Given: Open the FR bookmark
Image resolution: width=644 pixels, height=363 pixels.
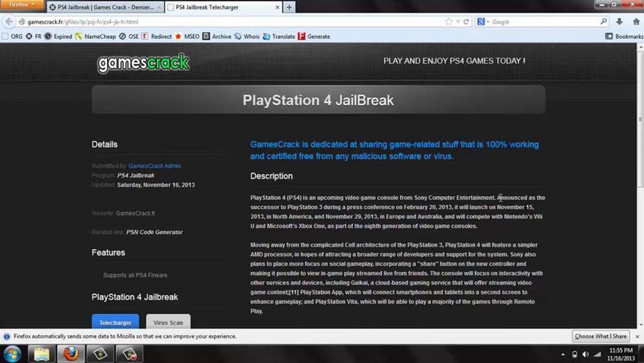Looking at the screenshot, I should point(34,36).
